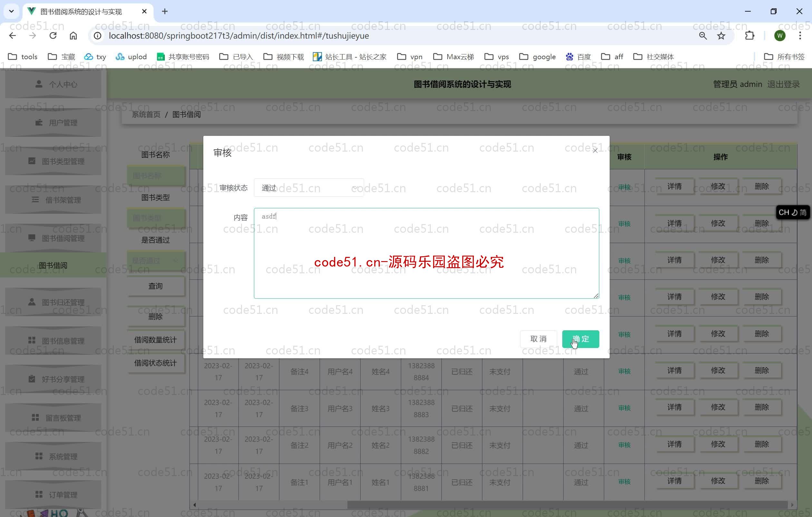Expand 借书架管理 sidebar menu

53,200
